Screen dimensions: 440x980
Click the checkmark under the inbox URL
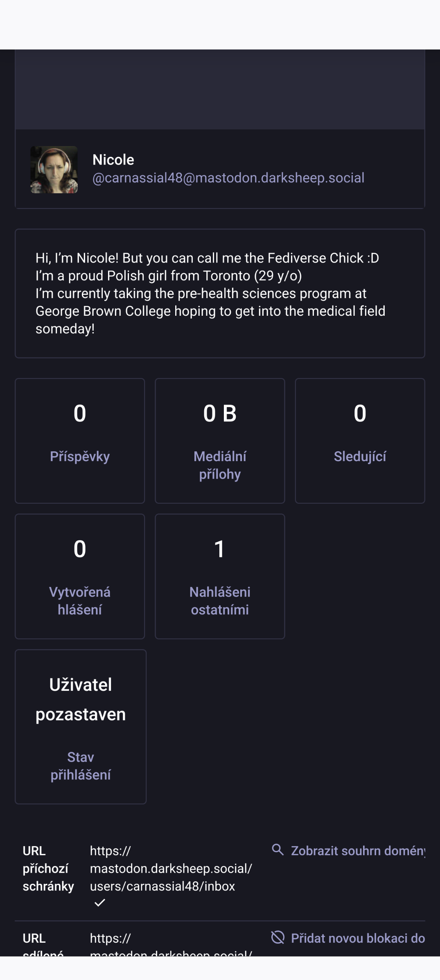99,903
